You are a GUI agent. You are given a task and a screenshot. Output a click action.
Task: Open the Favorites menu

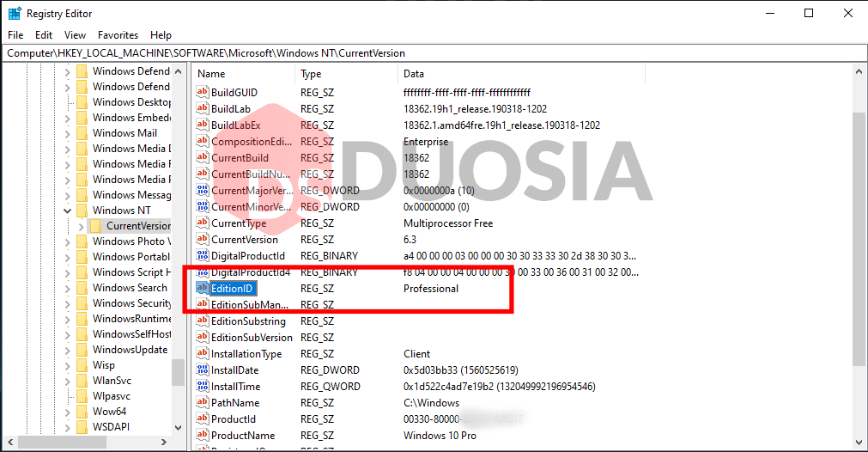click(x=118, y=35)
